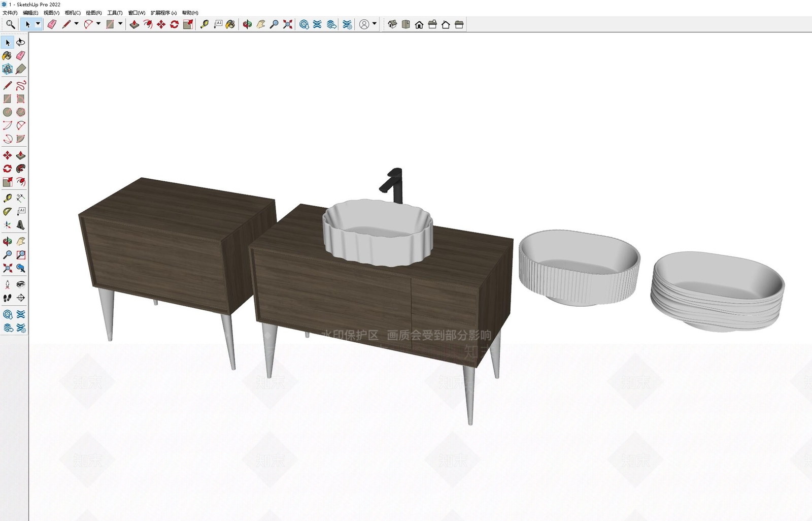Open the 窗口(W) menu
The image size is (812, 521).
(137, 13)
